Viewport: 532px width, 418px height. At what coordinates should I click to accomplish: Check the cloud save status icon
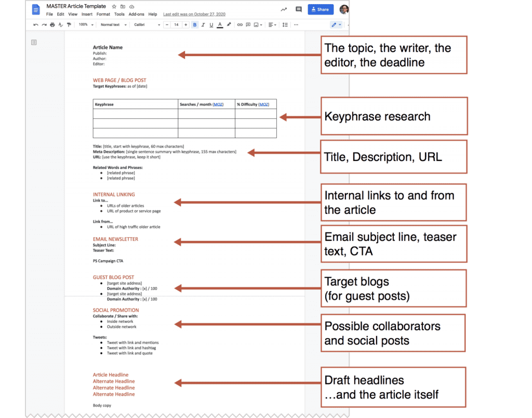[x=131, y=6]
